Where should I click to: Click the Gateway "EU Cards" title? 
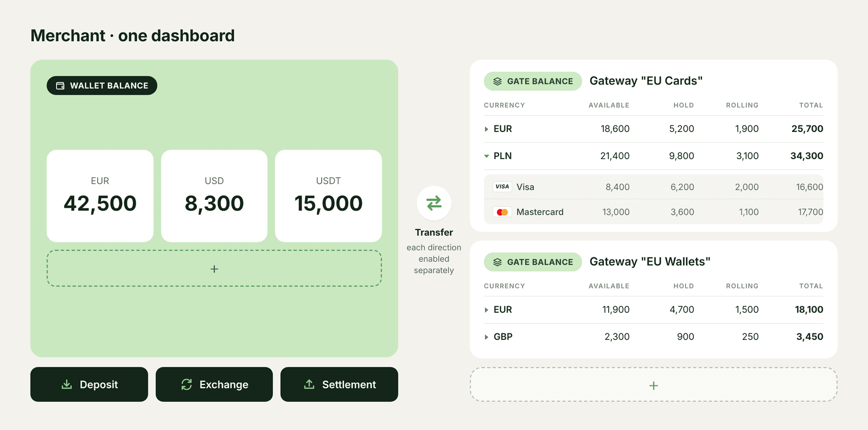click(x=646, y=81)
